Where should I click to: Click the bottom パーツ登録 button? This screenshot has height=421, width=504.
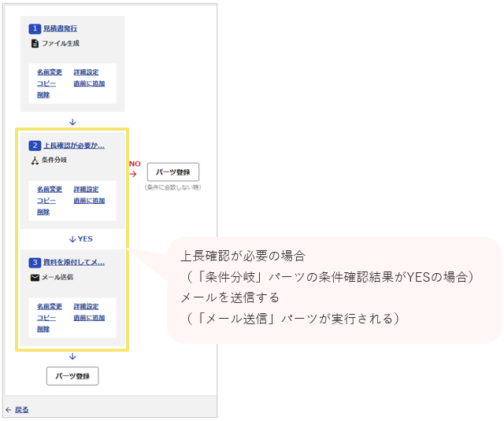[72, 376]
